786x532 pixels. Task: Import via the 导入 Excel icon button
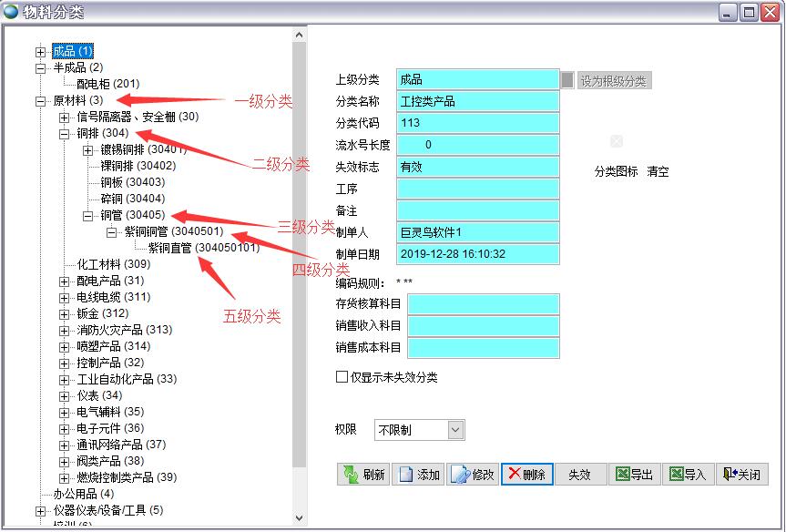coord(688,475)
